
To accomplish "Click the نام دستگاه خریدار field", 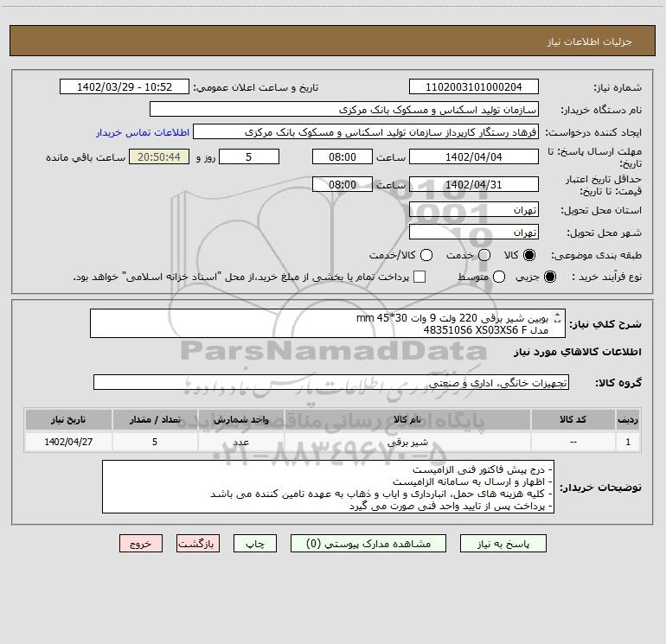I will pos(344,110).
